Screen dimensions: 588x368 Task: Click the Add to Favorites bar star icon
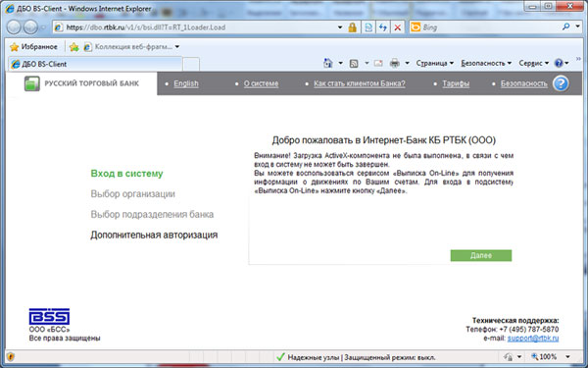(x=74, y=47)
